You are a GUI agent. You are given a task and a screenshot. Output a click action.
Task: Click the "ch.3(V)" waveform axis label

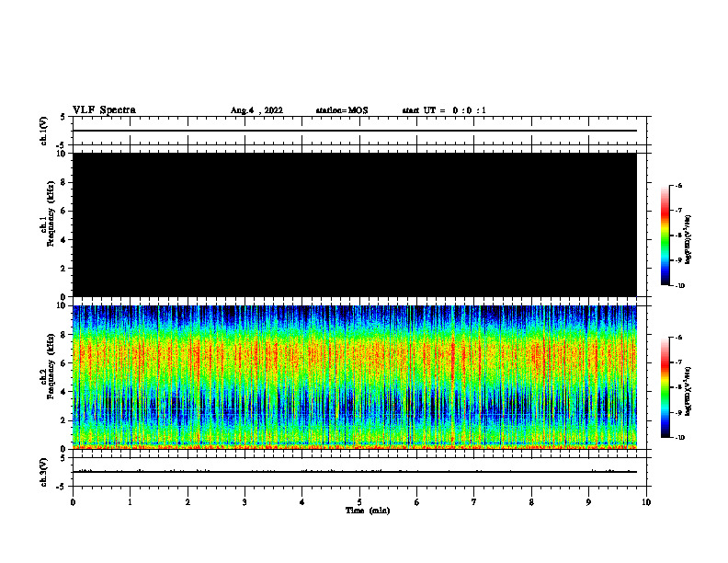[x=43, y=472]
